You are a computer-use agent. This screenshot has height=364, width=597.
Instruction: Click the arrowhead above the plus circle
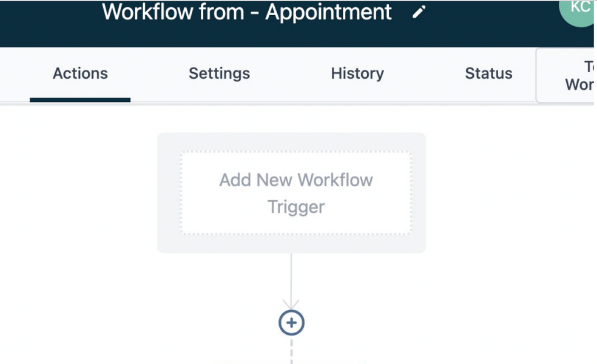(x=291, y=303)
